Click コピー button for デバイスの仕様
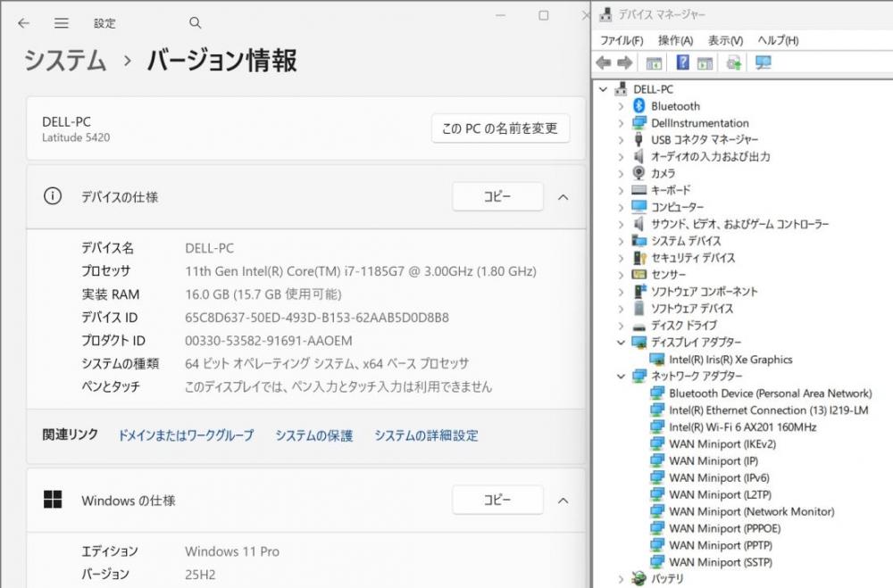 pyautogui.click(x=497, y=197)
